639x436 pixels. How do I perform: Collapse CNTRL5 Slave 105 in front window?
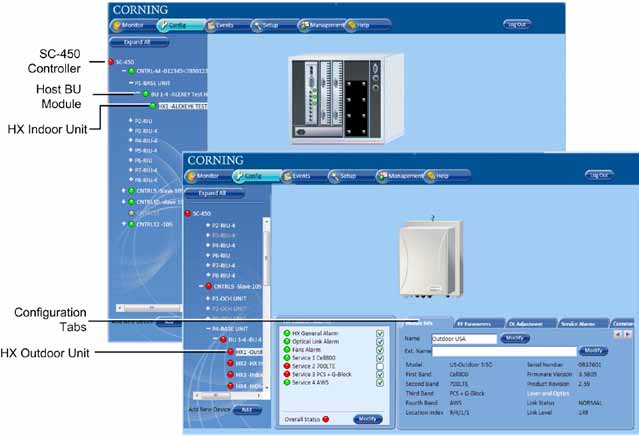pyautogui.click(x=201, y=286)
